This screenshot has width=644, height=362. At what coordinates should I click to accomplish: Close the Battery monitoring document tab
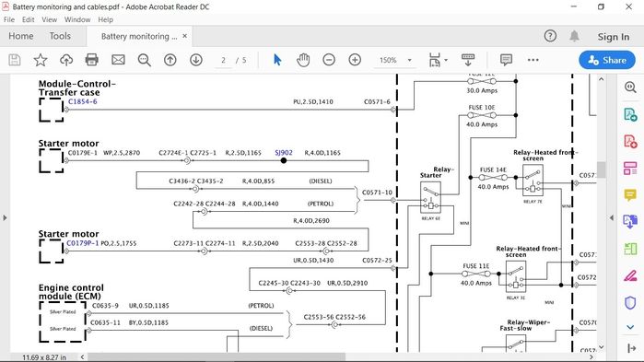[x=185, y=36]
